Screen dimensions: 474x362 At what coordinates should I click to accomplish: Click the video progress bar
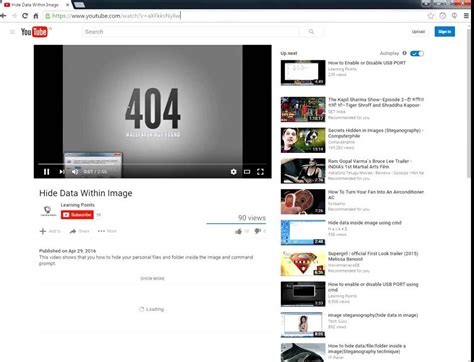(x=152, y=164)
